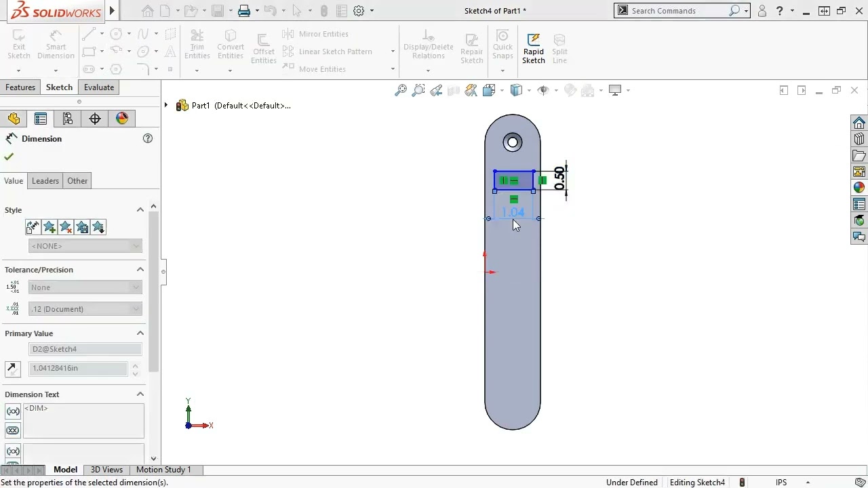Click the Zoom to Fit icon

(401, 90)
